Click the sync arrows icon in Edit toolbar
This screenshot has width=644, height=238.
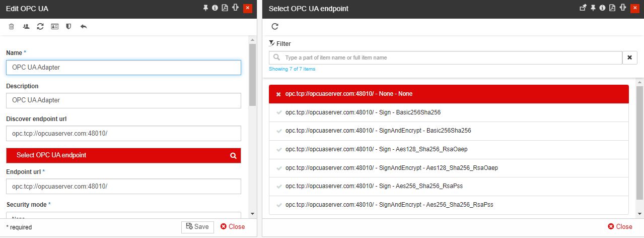40,26
